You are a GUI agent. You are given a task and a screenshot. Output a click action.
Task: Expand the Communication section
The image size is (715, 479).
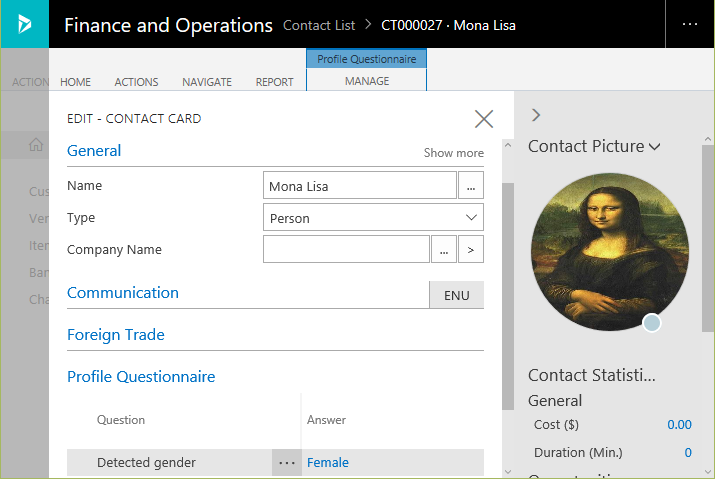123,292
